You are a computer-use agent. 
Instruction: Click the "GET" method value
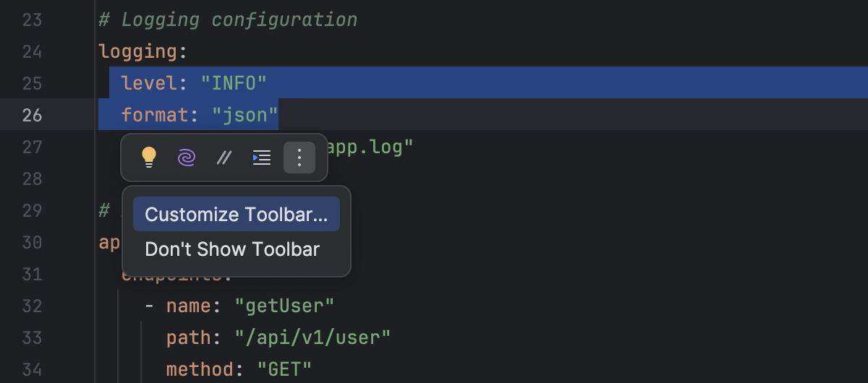tap(284, 369)
